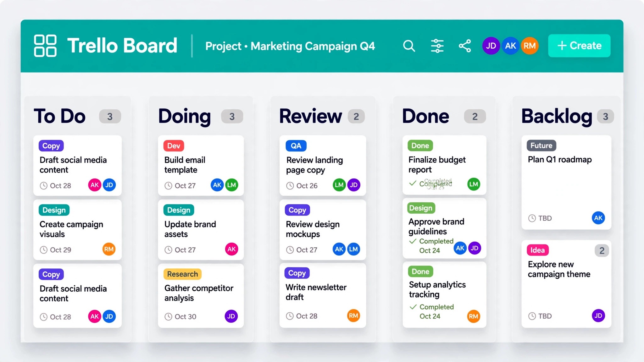Click LM avatar on Review landing page copy card

(339, 185)
